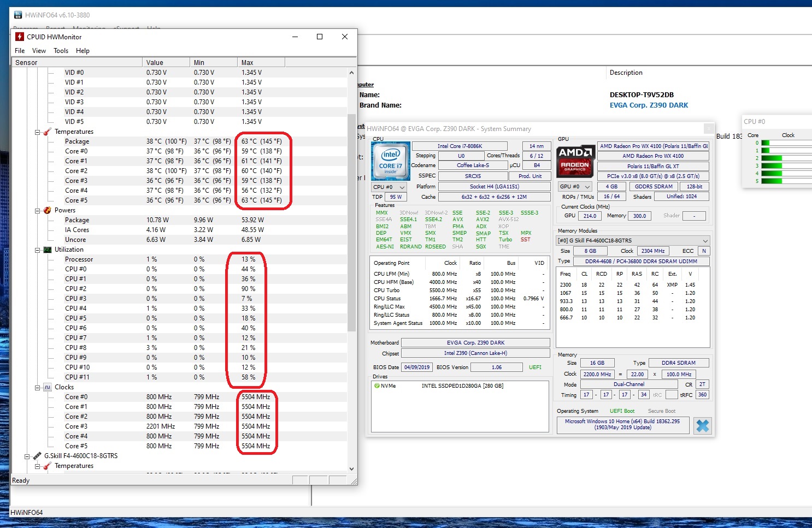812x528 pixels.
Task: Collapse the G.Skill F4-4600C18-8GTRS node
Action: click(27, 456)
